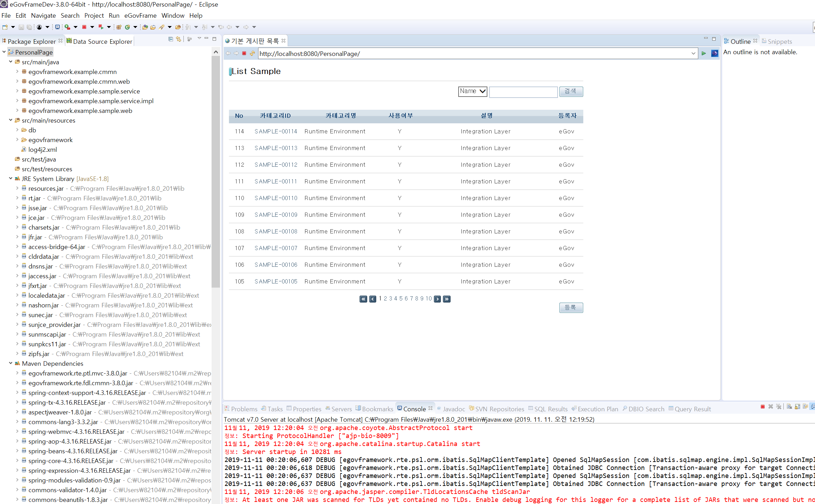Image resolution: width=815 pixels, height=504 pixels.
Task: Collapse the Maven Dependencies node
Action: pos(11,363)
